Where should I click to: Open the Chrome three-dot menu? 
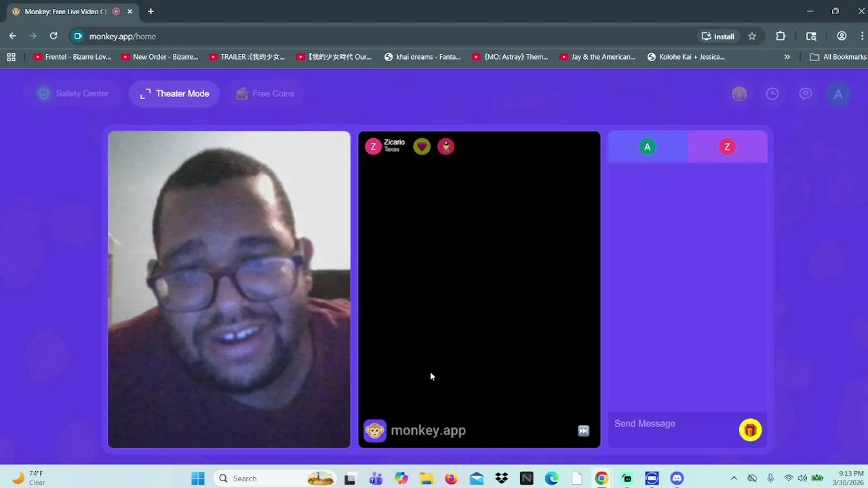click(863, 37)
